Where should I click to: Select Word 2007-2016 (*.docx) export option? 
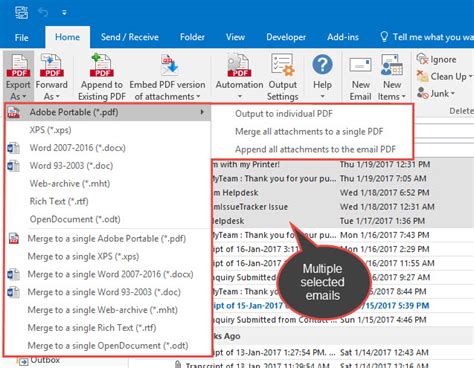(77, 148)
